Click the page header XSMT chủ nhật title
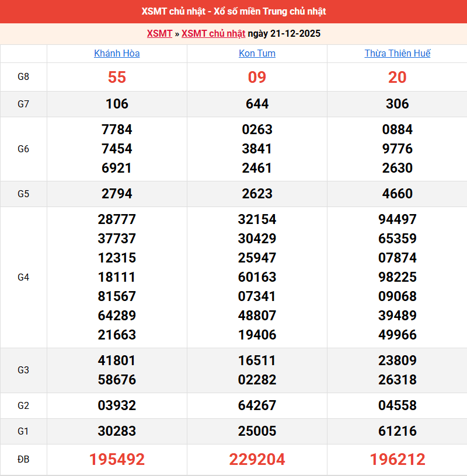 tap(233, 12)
